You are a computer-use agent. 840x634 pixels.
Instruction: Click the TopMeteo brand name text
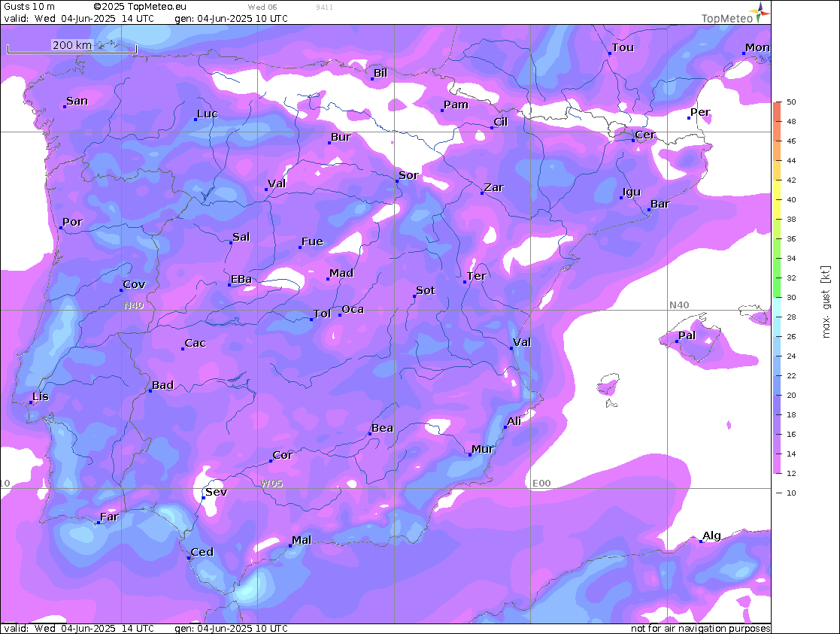click(x=727, y=19)
